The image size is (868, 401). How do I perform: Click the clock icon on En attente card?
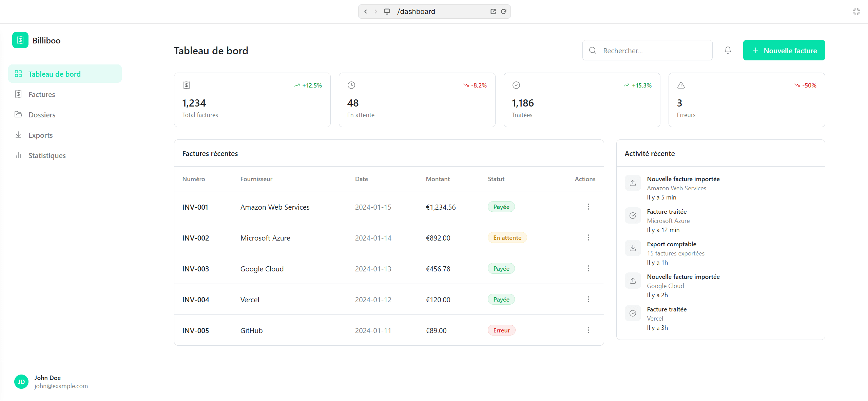[x=351, y=85]
